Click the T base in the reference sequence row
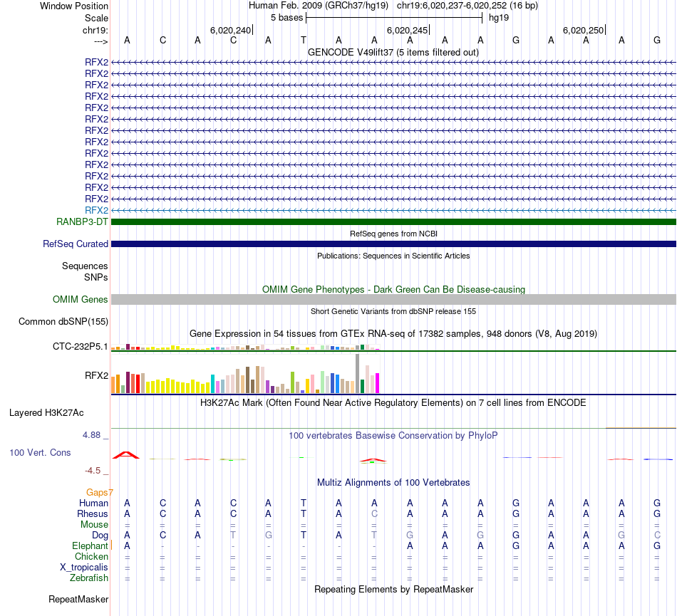This screenshot has width=677, height=616. [x=304, y=40]
